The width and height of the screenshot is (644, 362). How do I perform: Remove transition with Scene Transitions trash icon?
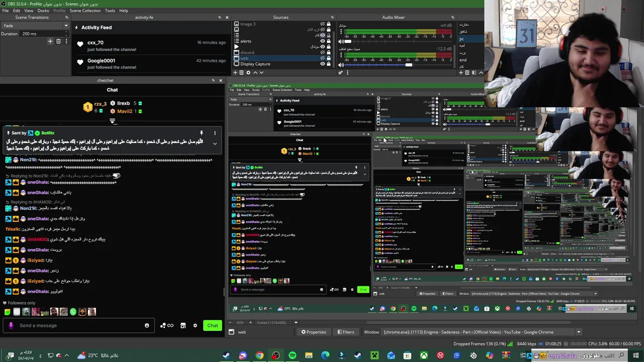58,41
